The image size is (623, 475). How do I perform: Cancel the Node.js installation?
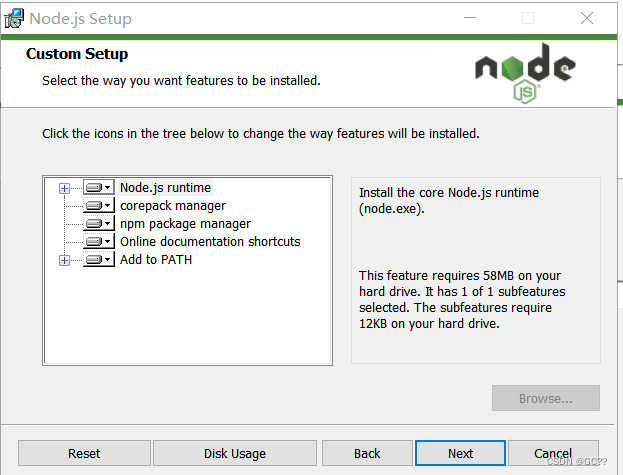553,453
